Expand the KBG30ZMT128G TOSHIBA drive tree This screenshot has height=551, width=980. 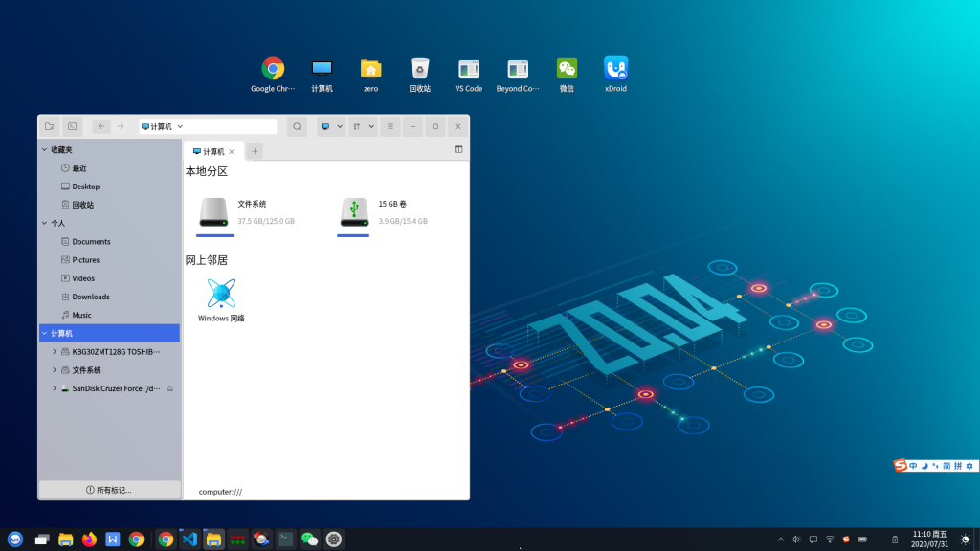coord(55,352)
